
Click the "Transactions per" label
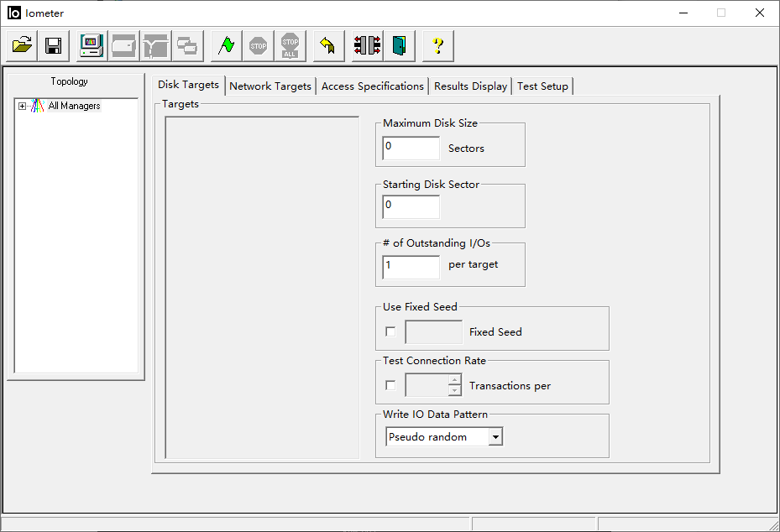pos(510,386)
